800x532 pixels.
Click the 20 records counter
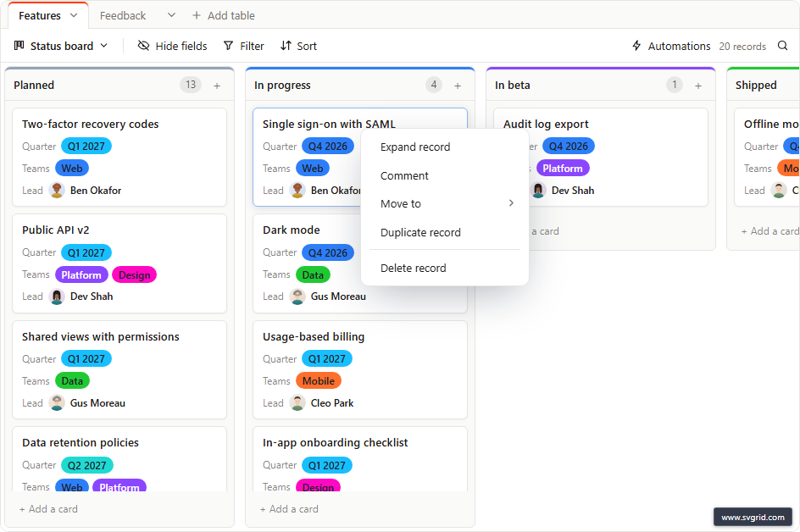742,47
